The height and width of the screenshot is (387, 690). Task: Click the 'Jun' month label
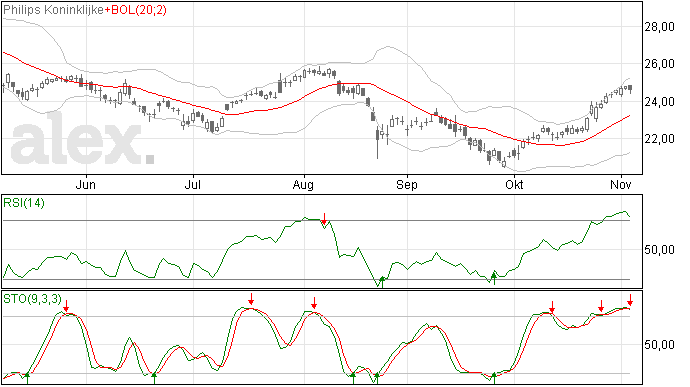point(85,185)
